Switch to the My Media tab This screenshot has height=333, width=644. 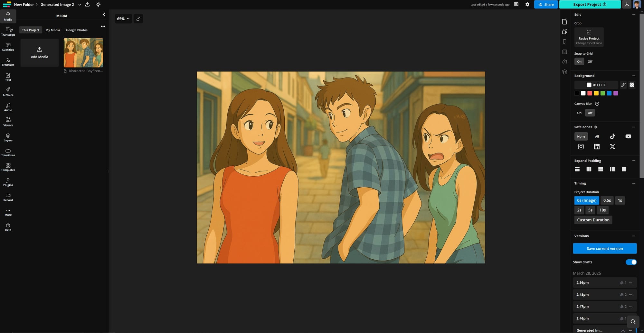click(52, 30)
